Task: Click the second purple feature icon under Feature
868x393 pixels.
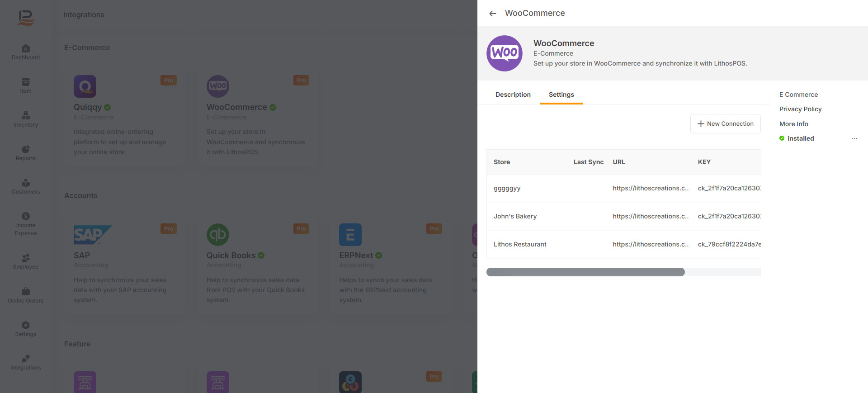Action: click(218, 382)
